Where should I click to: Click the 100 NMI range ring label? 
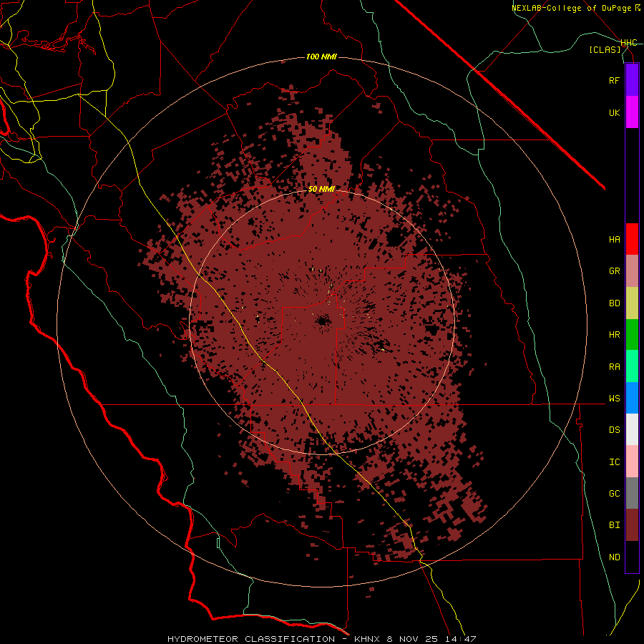pyautogui.click(x=321, y=57)
